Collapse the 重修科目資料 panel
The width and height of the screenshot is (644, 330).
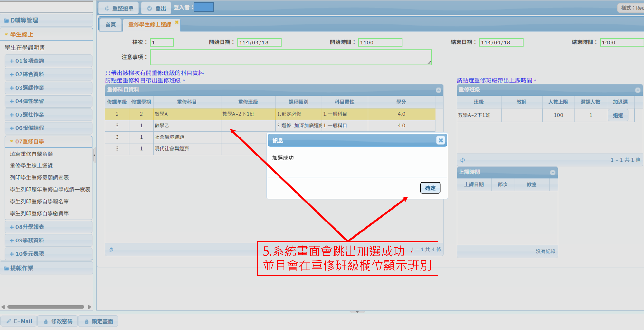[x=438, y=90]
